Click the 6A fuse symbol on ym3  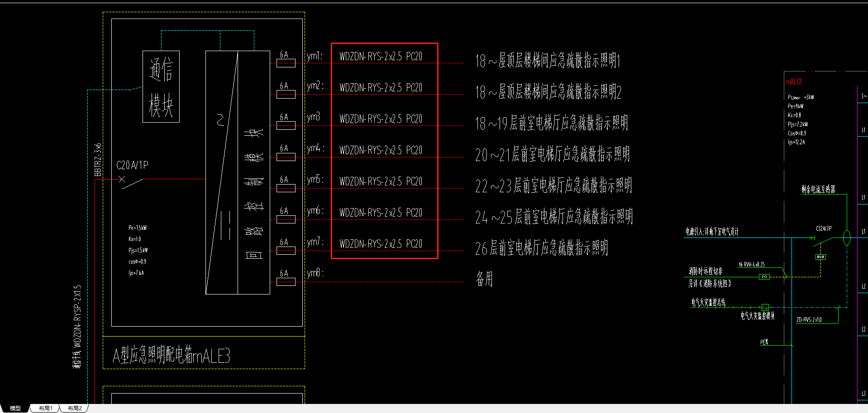(286, 126)
